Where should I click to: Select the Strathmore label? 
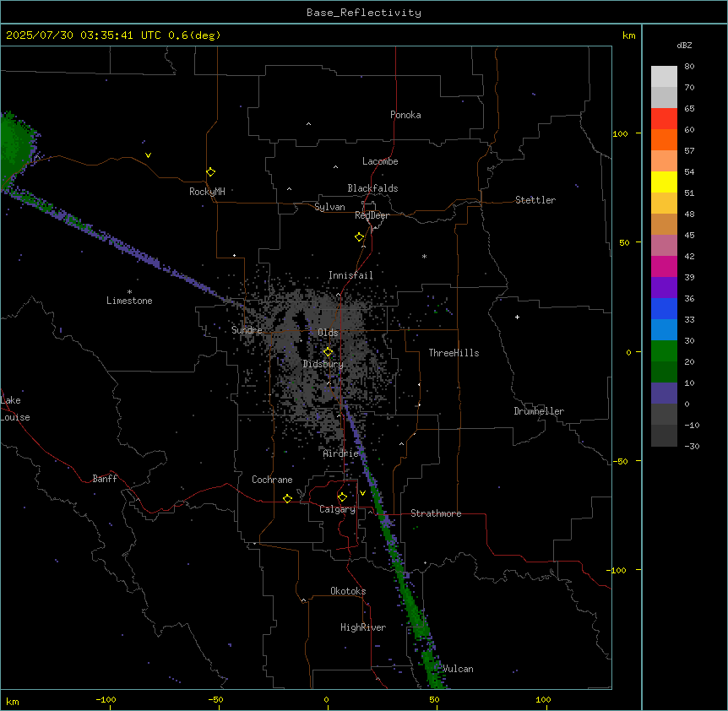pyautogui.click(x=436, y=513)
